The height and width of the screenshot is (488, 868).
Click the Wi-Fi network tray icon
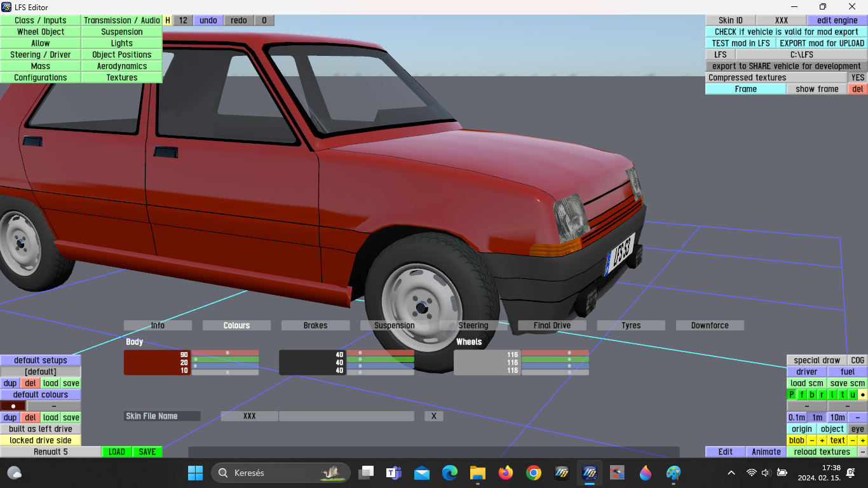(x=752, y=473)
